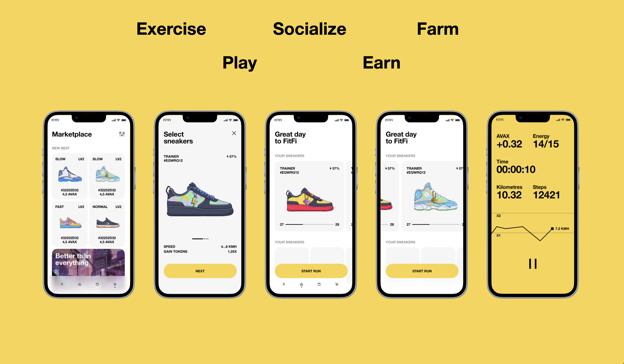
Task: Click NEXT to confirm sneaker selection
Action: coord(200,271)
